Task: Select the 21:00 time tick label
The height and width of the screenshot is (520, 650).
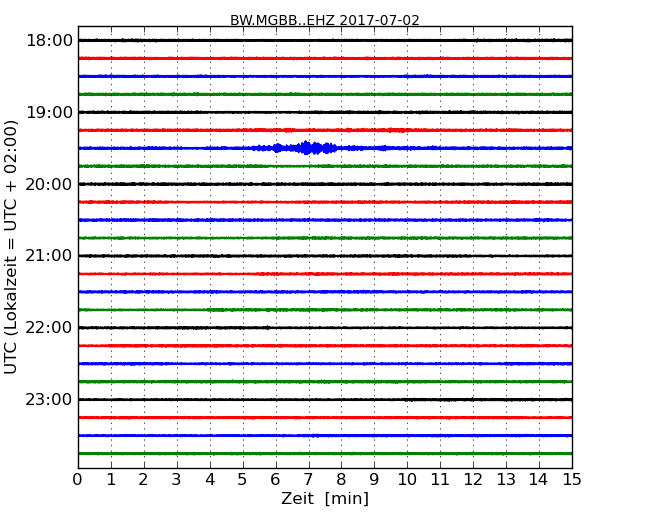Action: (x=49, y=256)
